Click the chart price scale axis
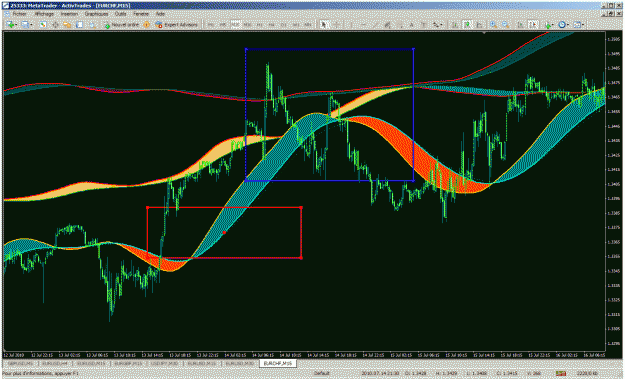Viewport: 625px width, 379px height. (614, 191)
